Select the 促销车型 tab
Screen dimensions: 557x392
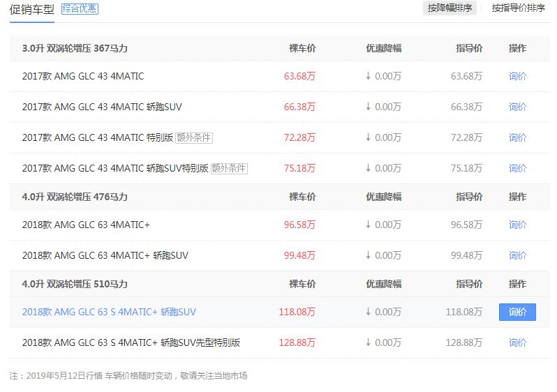[x=32, y=9]
